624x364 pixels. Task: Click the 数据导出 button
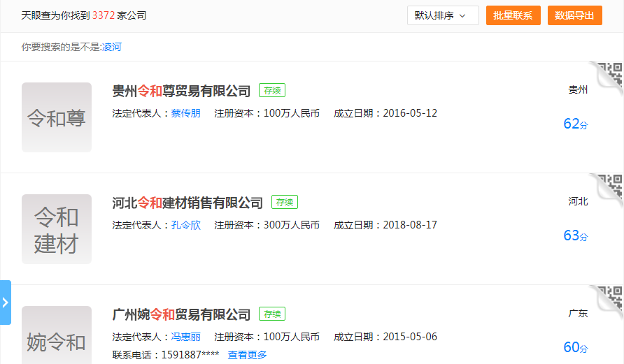click(574, 15)
